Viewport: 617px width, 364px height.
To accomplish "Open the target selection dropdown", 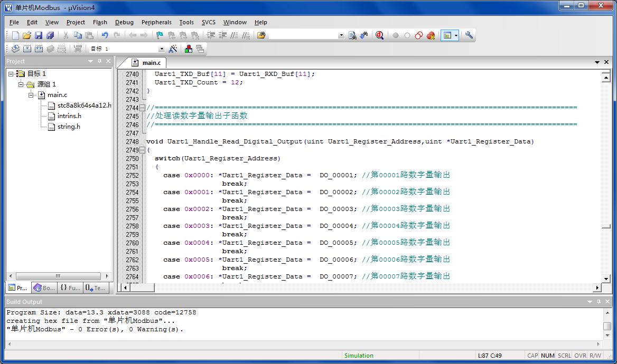I will (x=161, y=49).
